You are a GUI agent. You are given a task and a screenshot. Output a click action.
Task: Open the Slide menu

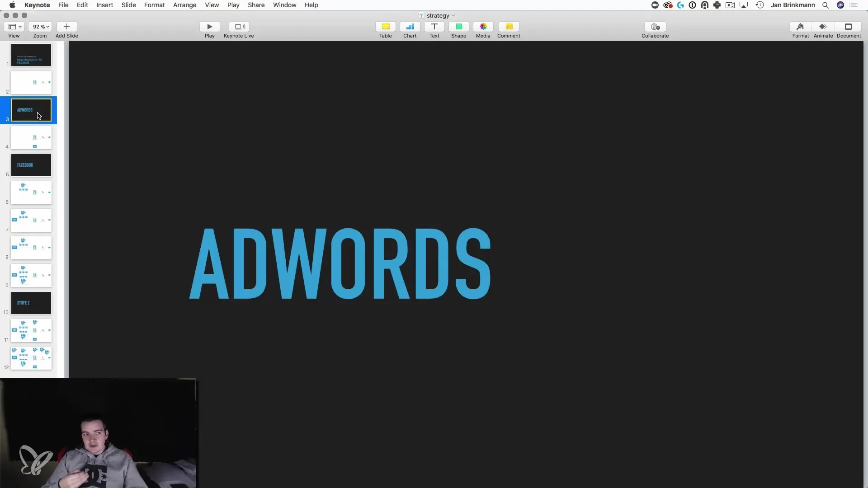(x=129, y=5)
